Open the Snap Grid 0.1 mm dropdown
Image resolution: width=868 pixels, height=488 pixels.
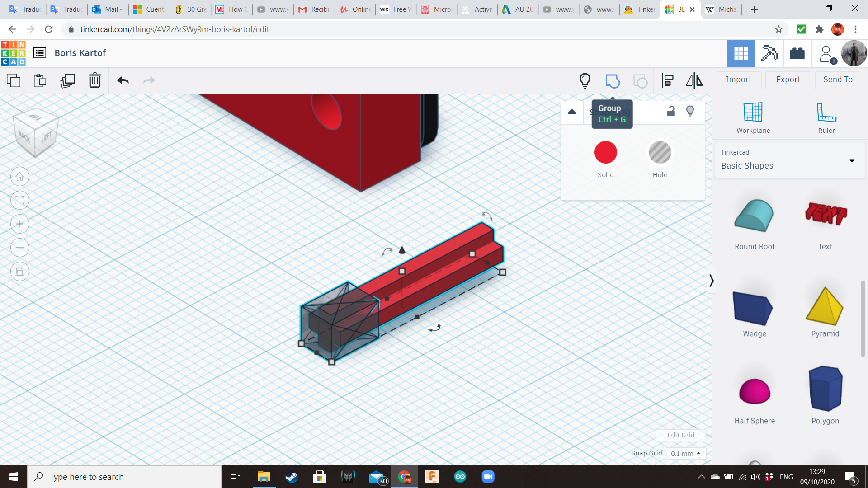pyautogui.click(x=685, y=453)
